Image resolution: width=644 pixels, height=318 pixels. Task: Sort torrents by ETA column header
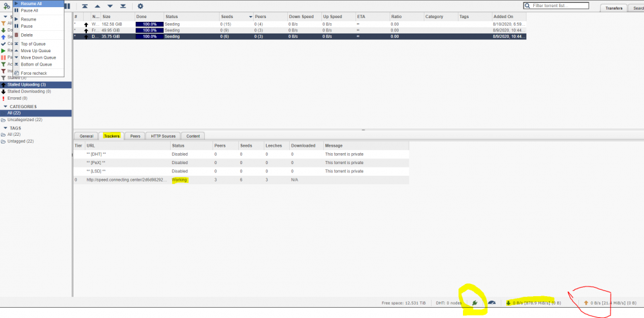[x=373, y=17]
